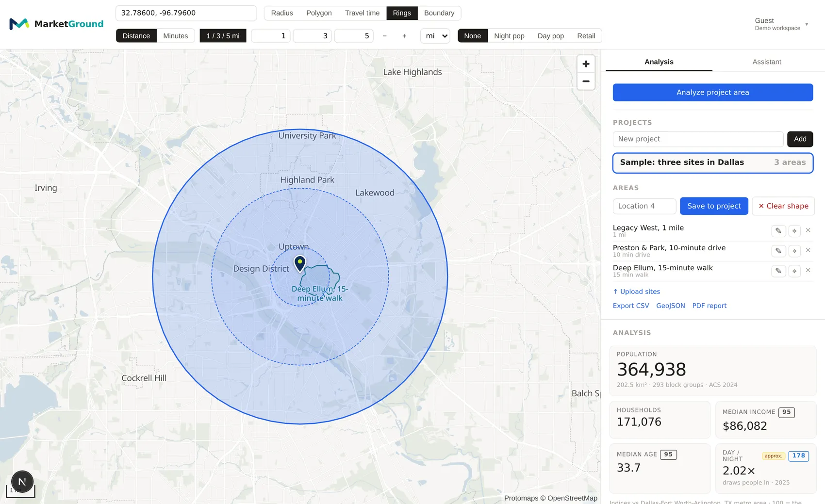
Task: Download the PDF report
Action: [x=709, y=306]
